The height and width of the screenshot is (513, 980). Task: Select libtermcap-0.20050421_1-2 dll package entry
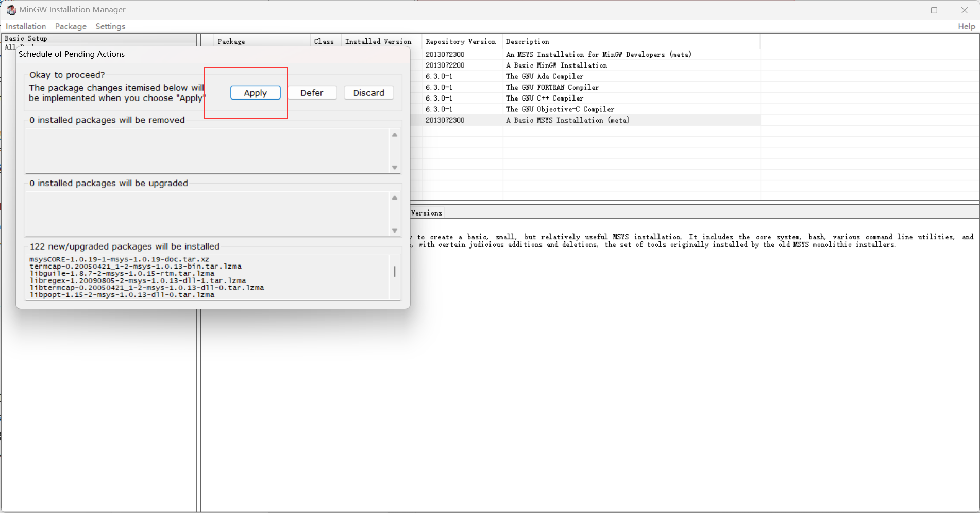pyautogui.click(x=147, y=288)
